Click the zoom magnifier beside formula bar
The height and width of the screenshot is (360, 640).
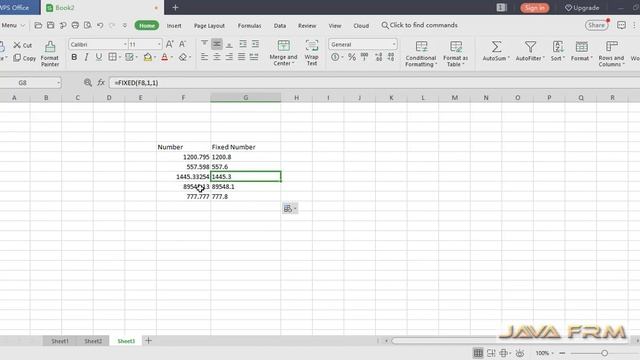[x=88, y=82]
